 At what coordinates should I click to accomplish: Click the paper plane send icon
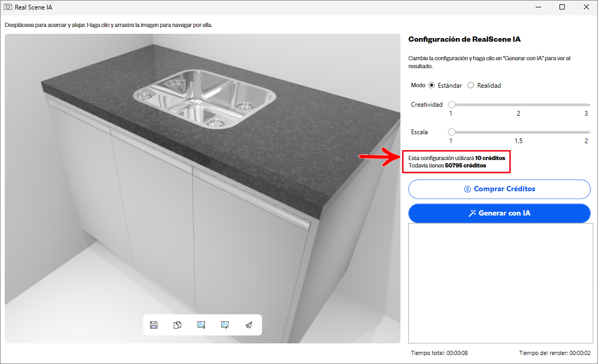[x=249, y=325]
